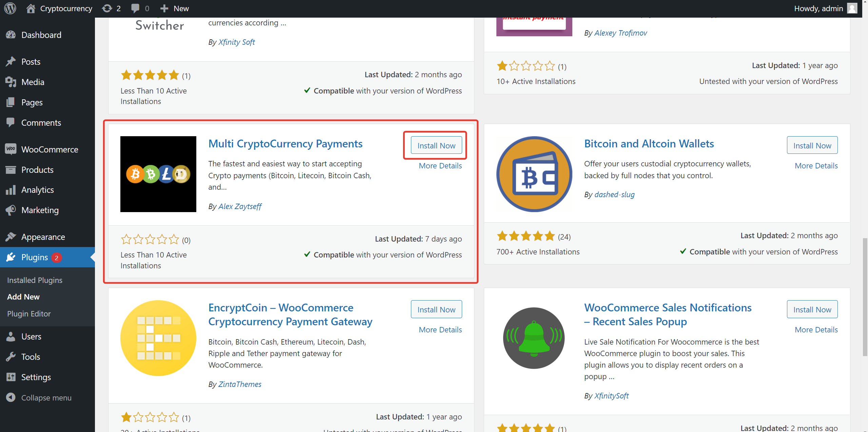Viewport: 868px width, 432px height.
Task: Click the updates icon showing 2
Action: pos(107,8)
